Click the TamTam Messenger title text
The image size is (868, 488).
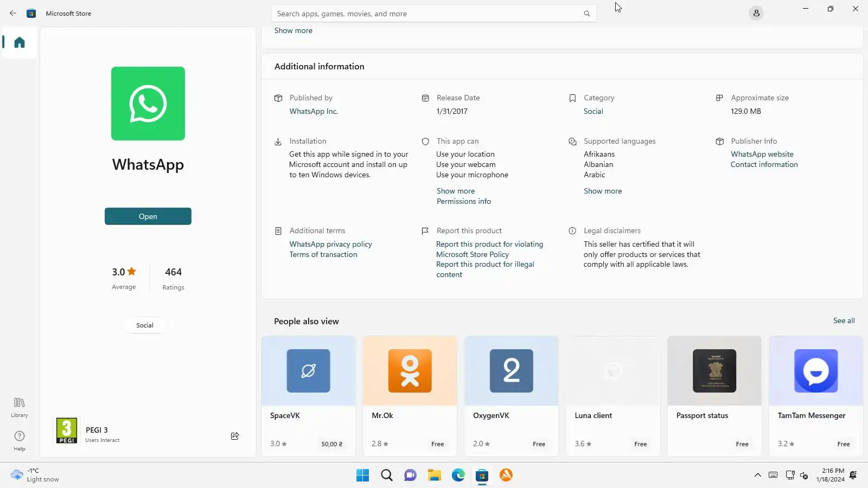point(812,415)
